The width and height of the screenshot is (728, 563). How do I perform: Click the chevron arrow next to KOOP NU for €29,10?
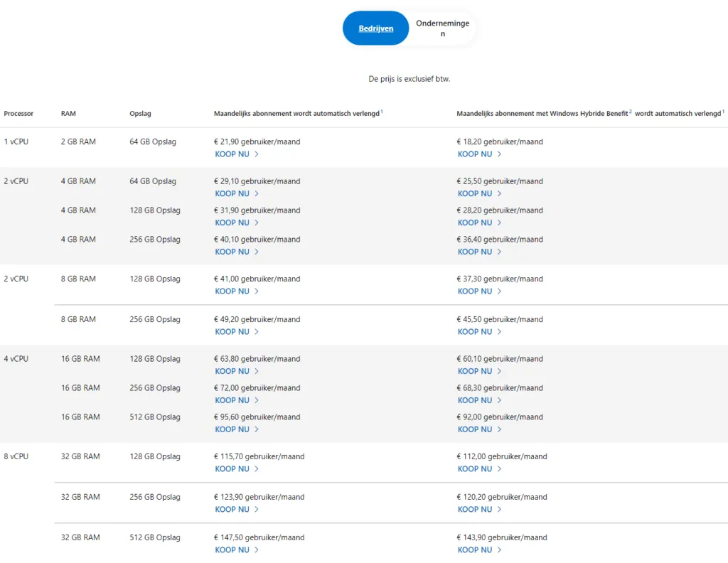(x=257, y=193)
